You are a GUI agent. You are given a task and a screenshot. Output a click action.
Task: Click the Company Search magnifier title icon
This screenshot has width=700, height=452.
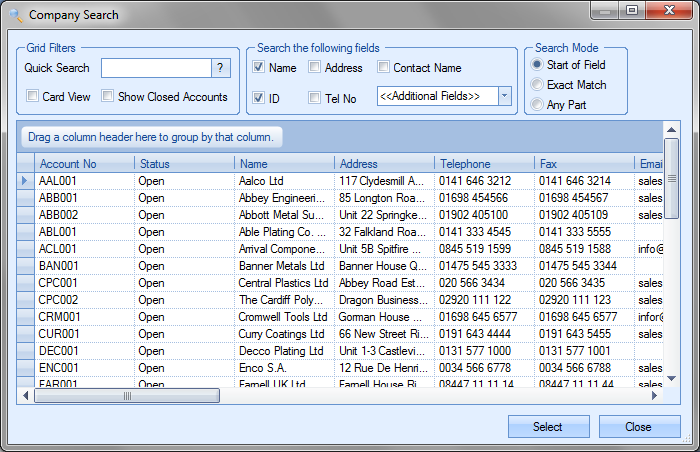tap(15, 15)
